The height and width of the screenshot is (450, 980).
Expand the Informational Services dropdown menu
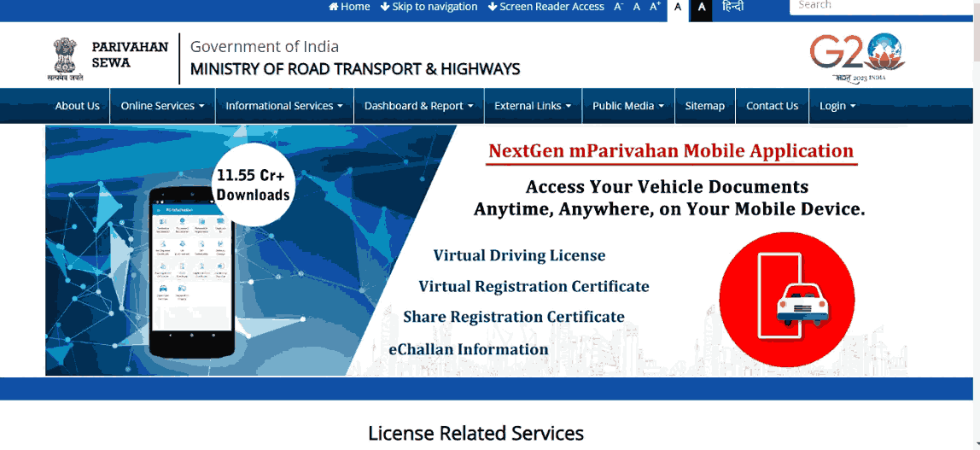(284, 106)
